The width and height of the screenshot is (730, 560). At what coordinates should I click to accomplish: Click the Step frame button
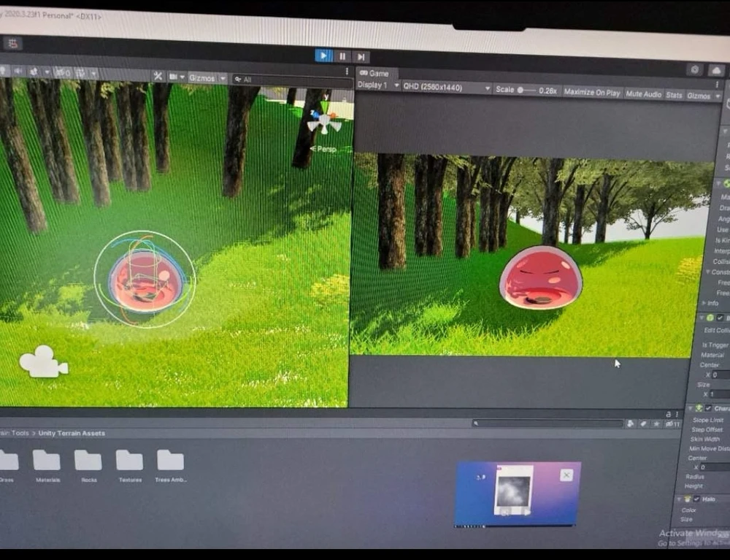[361, 57]
